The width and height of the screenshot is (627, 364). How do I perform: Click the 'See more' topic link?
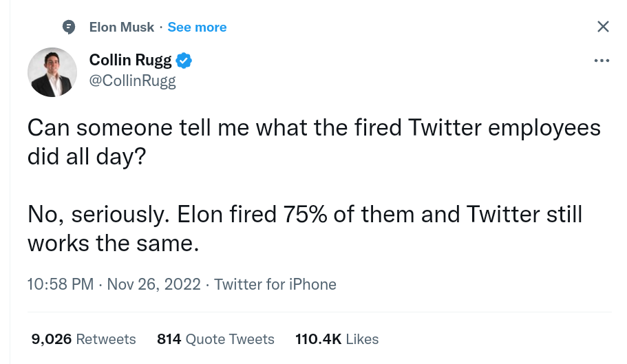pyautogui.click(x=197, y=27)
